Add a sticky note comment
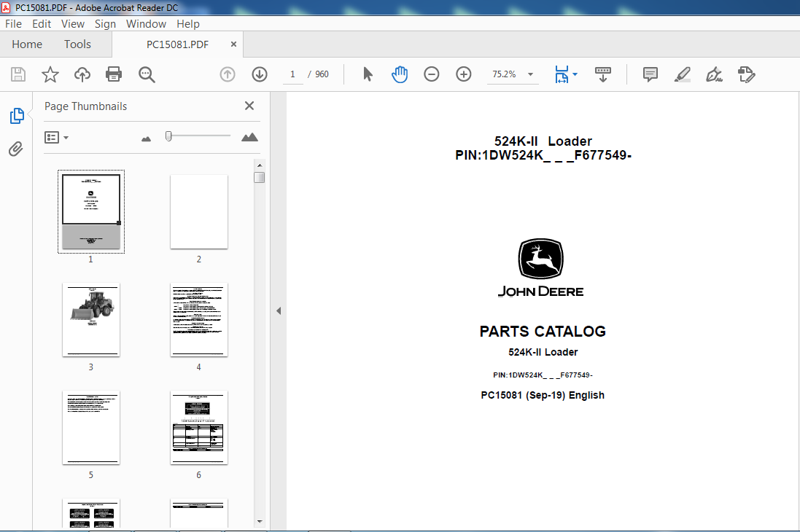 click(651, 74)
